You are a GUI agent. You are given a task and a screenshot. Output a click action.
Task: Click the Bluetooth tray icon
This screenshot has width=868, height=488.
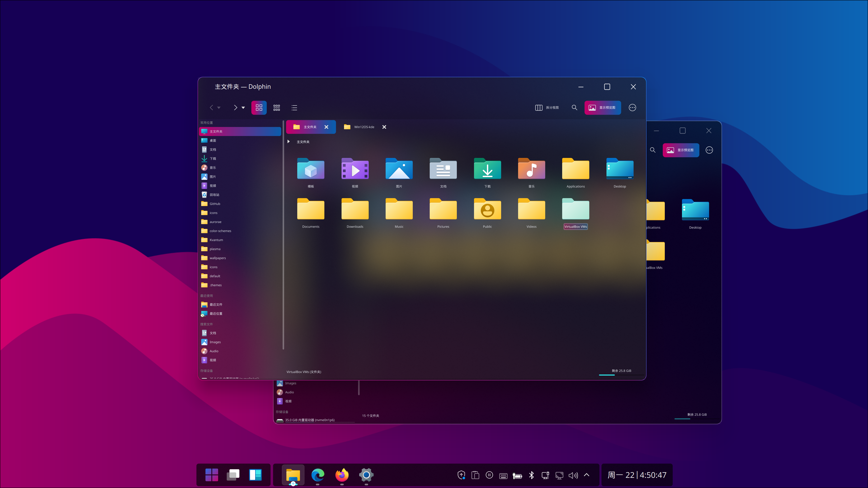[x=531, y=475]
